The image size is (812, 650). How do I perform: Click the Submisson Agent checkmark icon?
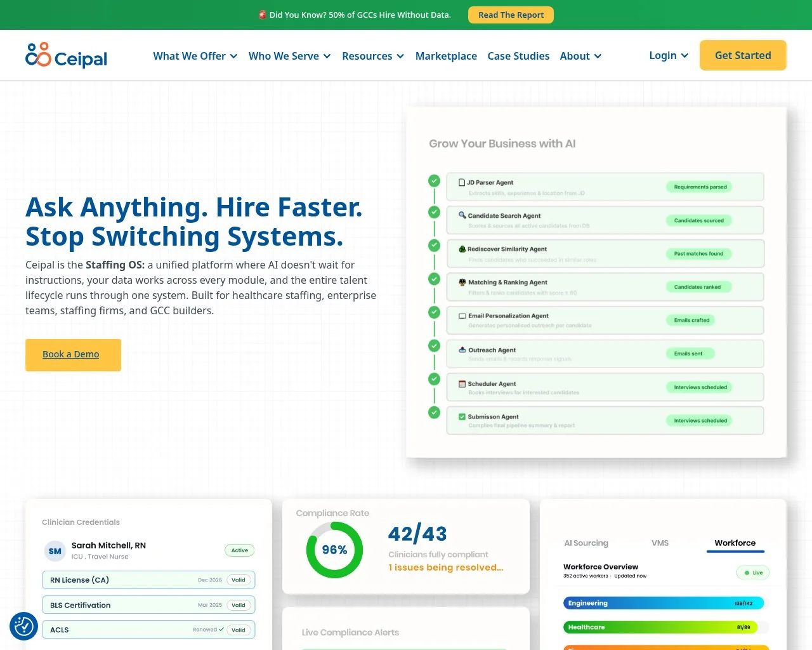click(462, 417)
